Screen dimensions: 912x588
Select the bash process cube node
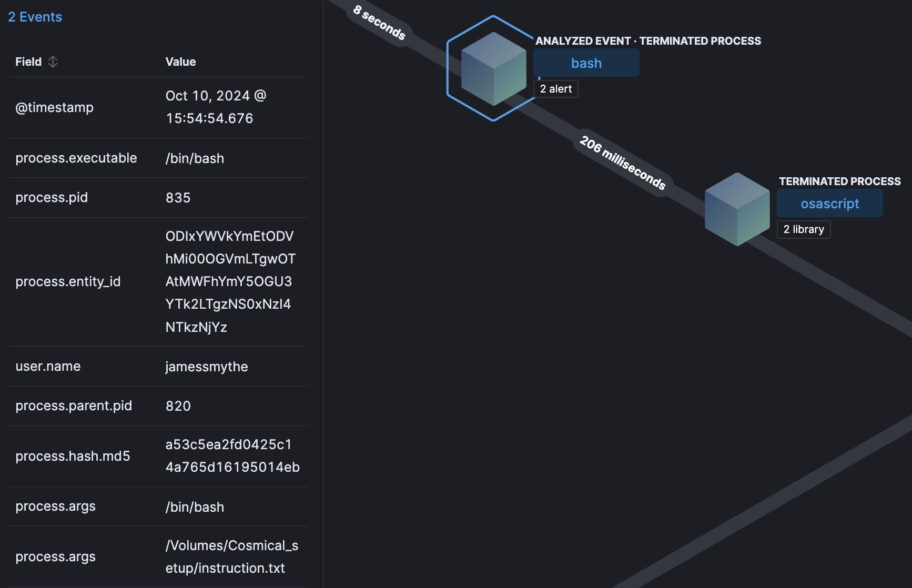tap(493, 68)
